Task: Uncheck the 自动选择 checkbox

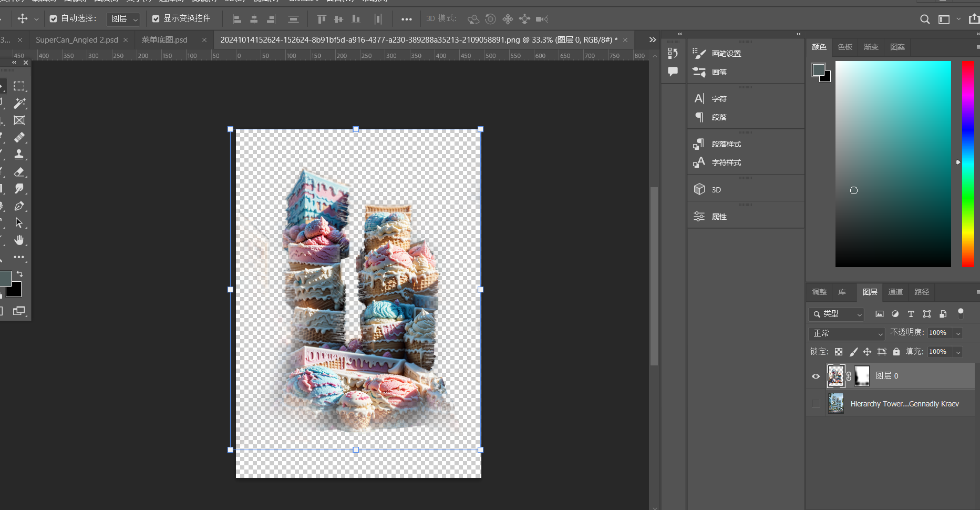Action: (53, 19)
